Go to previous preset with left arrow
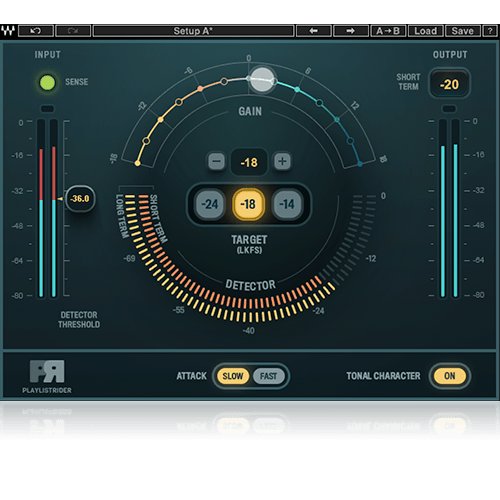Screen dimensions: 500x500 [x=314, y=31]
